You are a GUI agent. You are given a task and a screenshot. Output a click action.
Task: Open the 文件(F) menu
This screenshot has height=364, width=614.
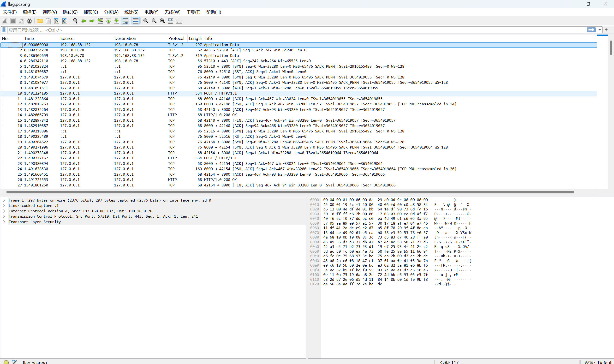tap(10, 12)
